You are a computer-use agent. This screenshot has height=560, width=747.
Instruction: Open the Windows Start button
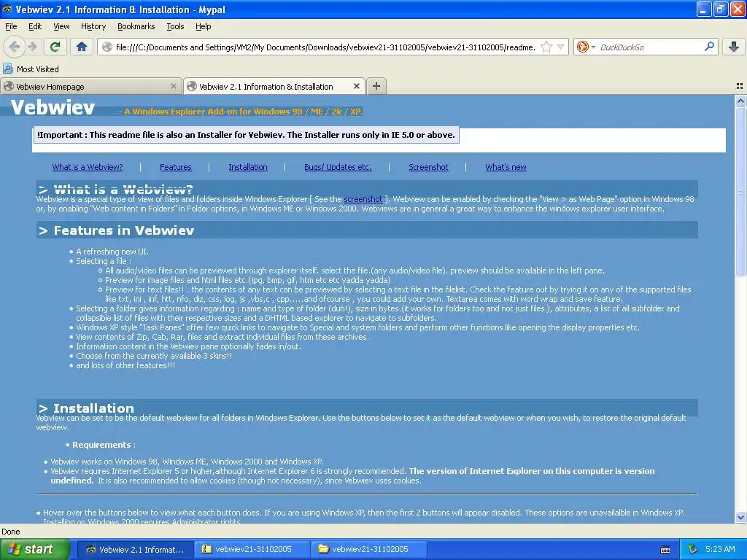click(x=35, y=550)
